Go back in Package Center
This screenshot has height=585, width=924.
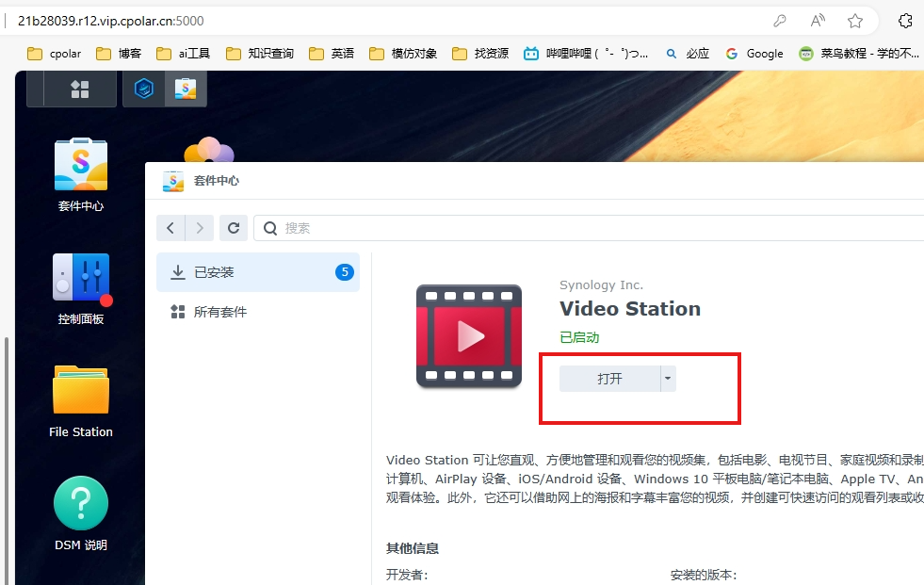click(170, 228)
